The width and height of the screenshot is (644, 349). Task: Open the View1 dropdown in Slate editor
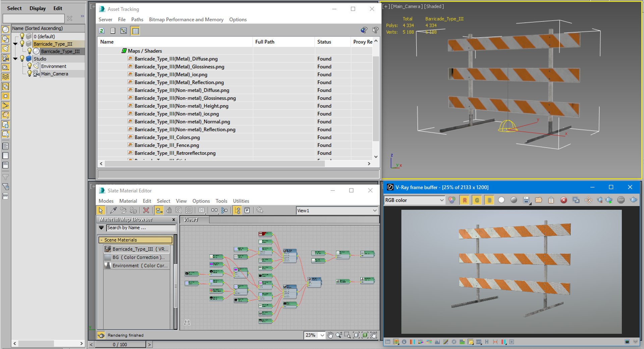pyautogui.click(x=337, y=211)
